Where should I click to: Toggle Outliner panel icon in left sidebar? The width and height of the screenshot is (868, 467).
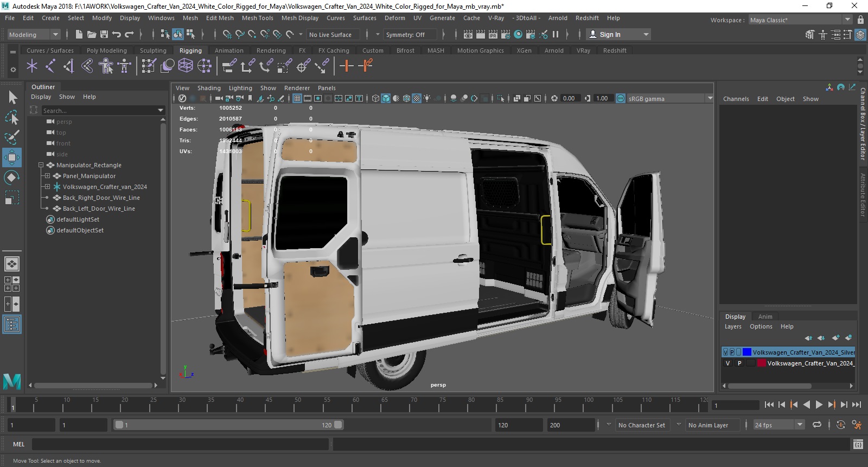click(12, 325)
